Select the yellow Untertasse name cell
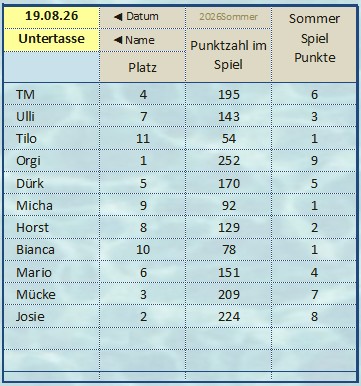 [x=52, y=40]
